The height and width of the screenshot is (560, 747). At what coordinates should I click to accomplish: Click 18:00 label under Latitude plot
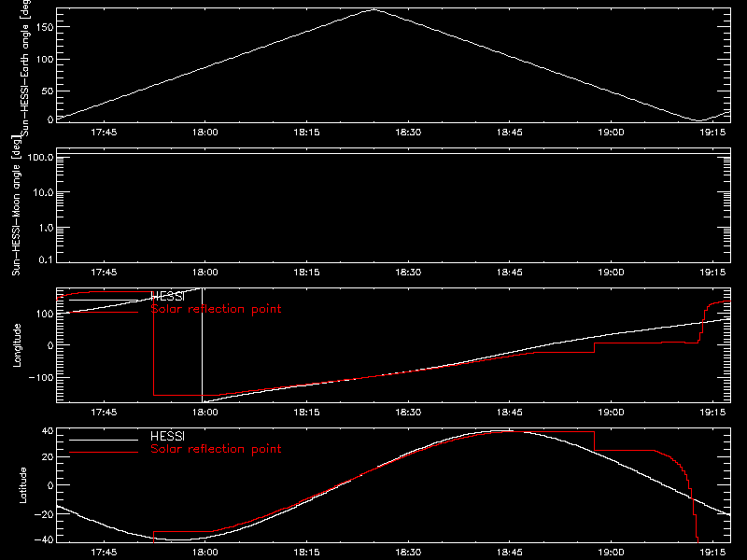tap(205, 552)
